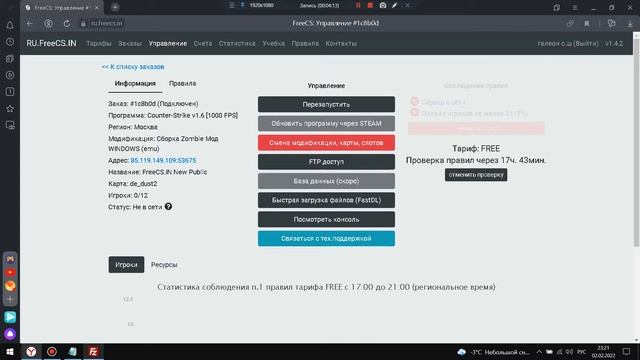Open browser history clock icon in sidebar

point(10,42)
